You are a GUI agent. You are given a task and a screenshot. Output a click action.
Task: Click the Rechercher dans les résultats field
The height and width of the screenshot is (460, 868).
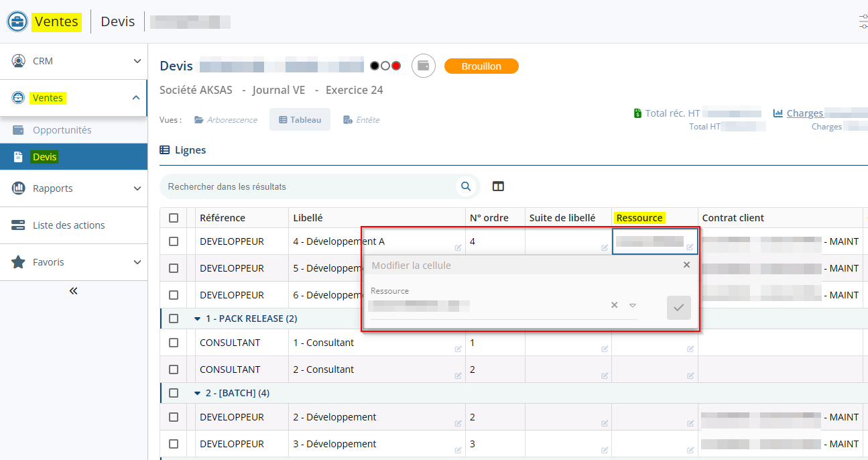point(308,186)
